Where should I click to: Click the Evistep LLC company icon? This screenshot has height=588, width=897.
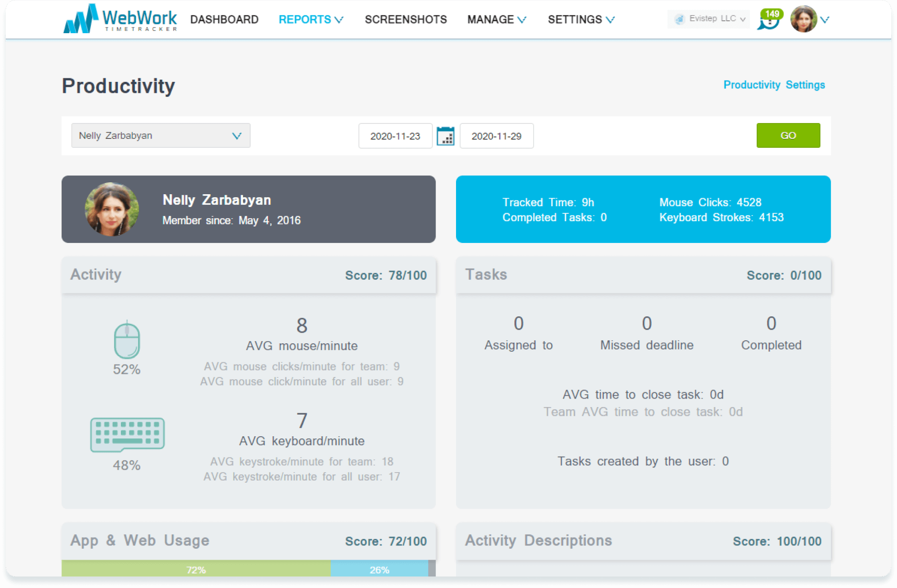[x=679, y=19]
